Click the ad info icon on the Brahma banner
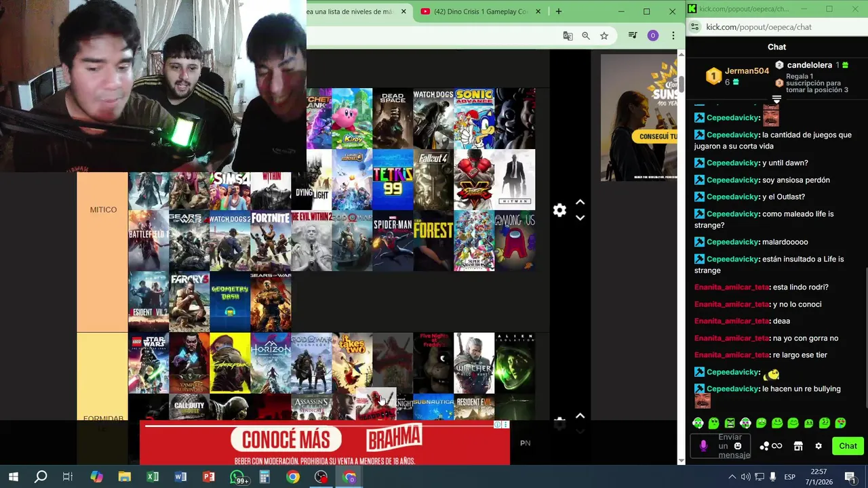 [497, 425]
